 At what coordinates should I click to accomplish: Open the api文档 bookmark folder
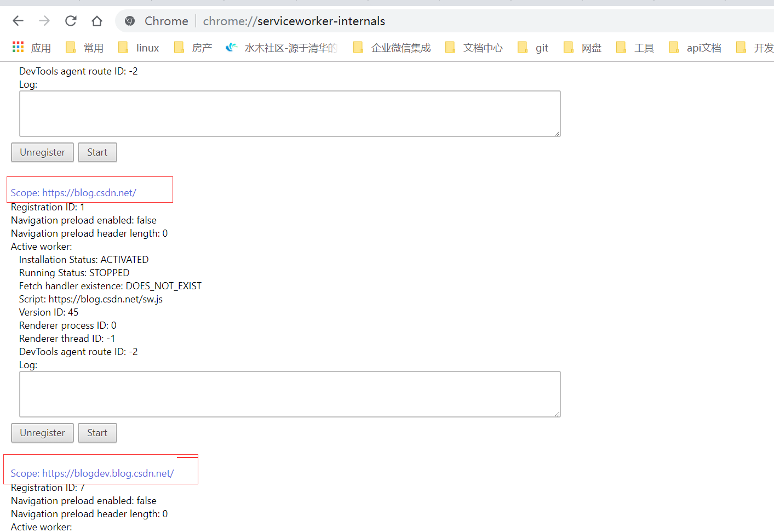695,48
